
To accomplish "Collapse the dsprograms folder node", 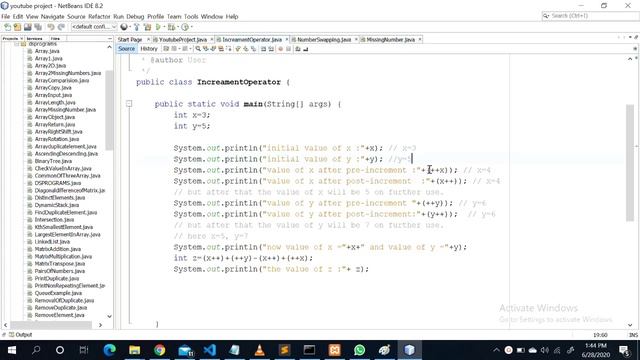I will (x=17, y=44).
